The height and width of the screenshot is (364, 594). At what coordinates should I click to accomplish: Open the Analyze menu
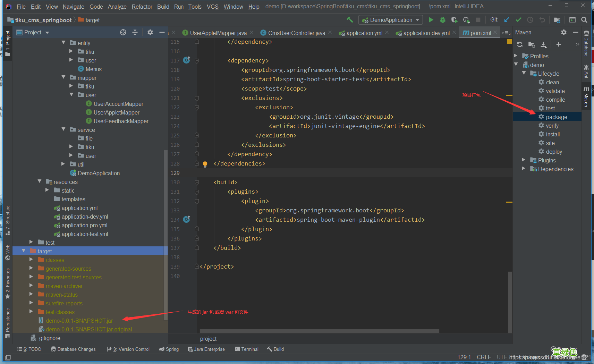[117, 7]
